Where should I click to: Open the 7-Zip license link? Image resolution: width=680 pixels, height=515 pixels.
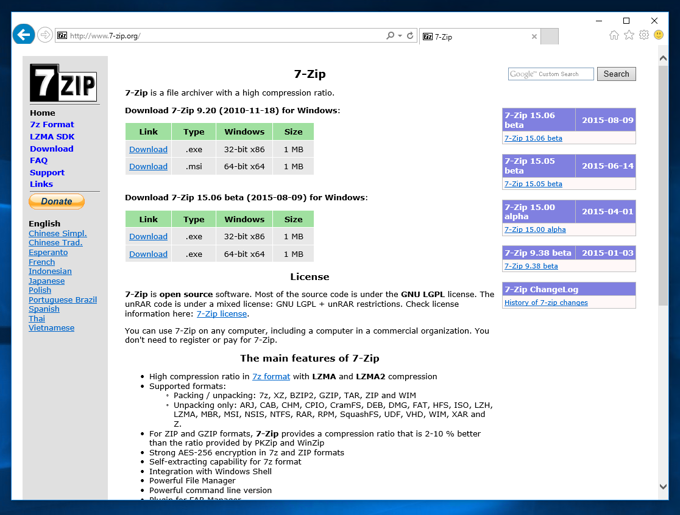pyautogui.click(x=222, y=314)
